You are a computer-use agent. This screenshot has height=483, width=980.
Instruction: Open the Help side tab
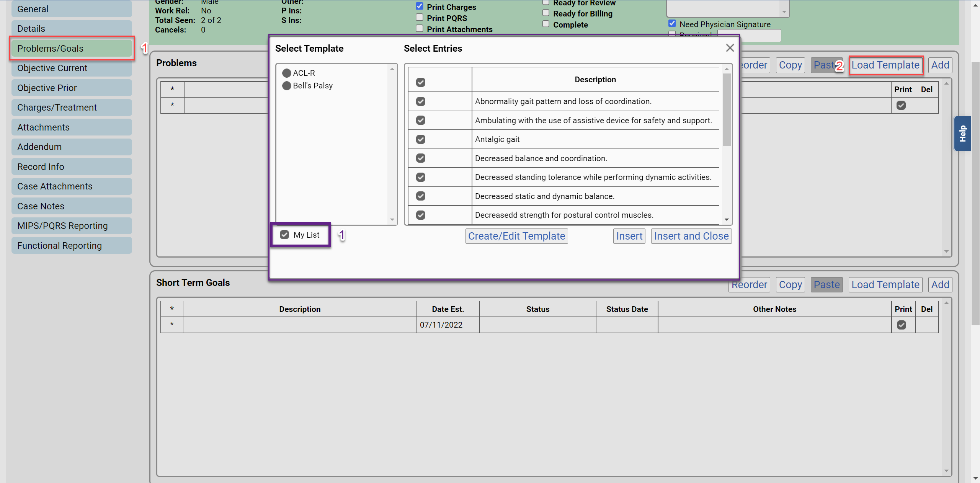pyautogui.click(x=962, y=134)
